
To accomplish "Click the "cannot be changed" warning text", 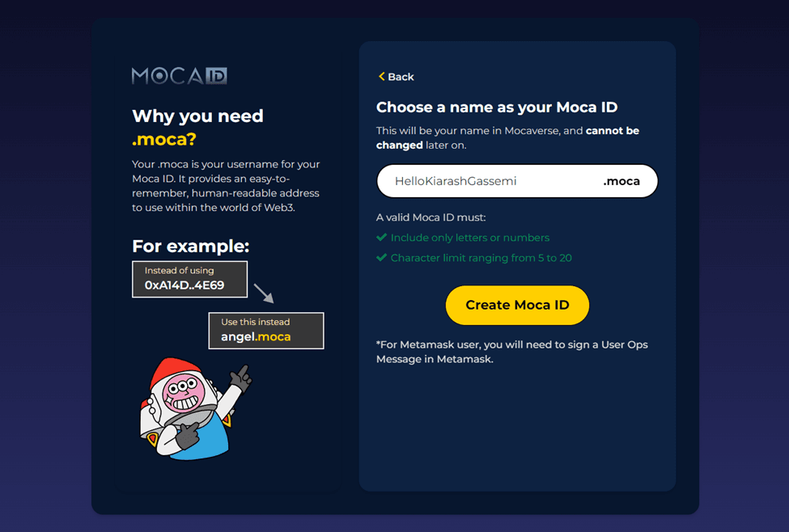I will coord(507,137).
